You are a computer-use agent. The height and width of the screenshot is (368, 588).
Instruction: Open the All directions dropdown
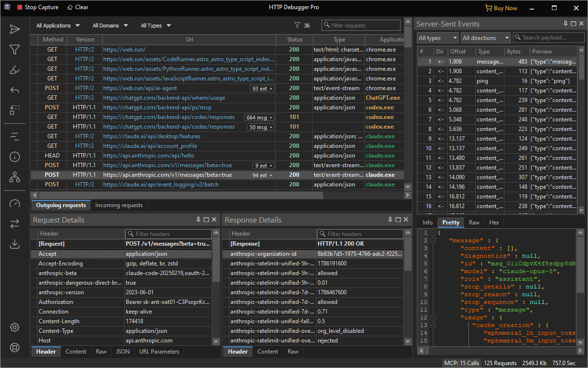click(485, 38)
